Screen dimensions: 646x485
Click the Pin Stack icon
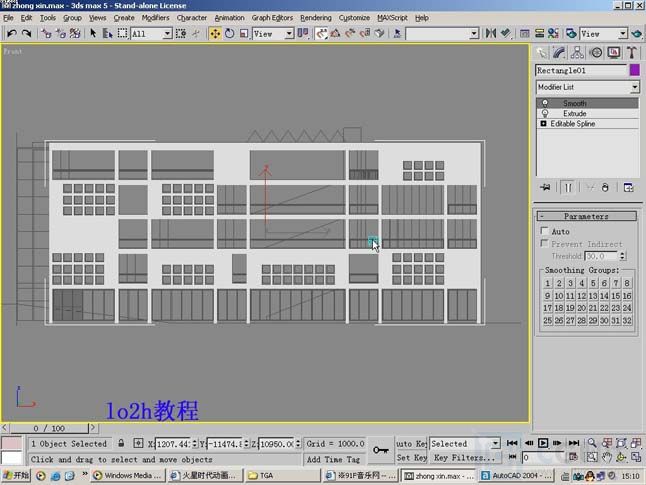tap(545, 187)
